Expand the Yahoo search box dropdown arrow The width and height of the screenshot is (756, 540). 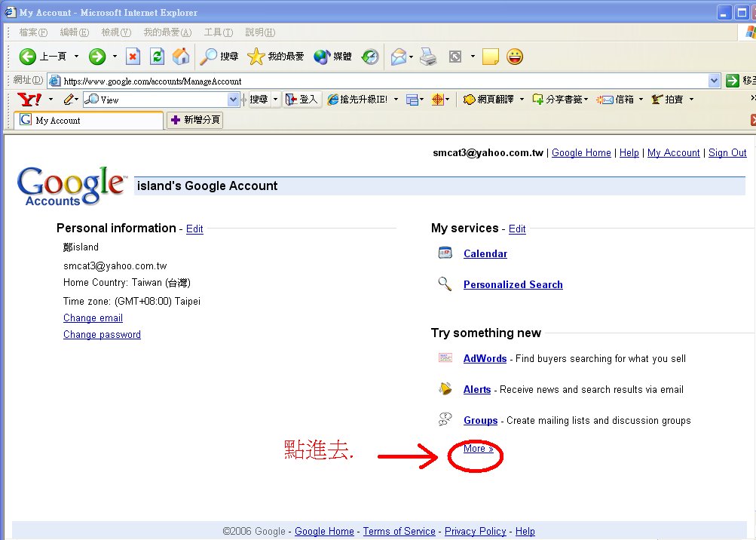[x=233, y=100]
